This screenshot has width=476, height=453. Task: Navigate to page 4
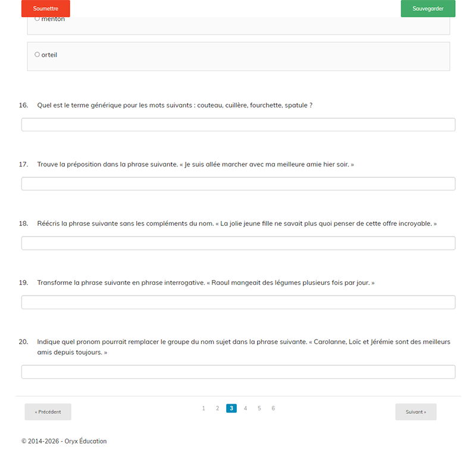(x=245, y=408)
